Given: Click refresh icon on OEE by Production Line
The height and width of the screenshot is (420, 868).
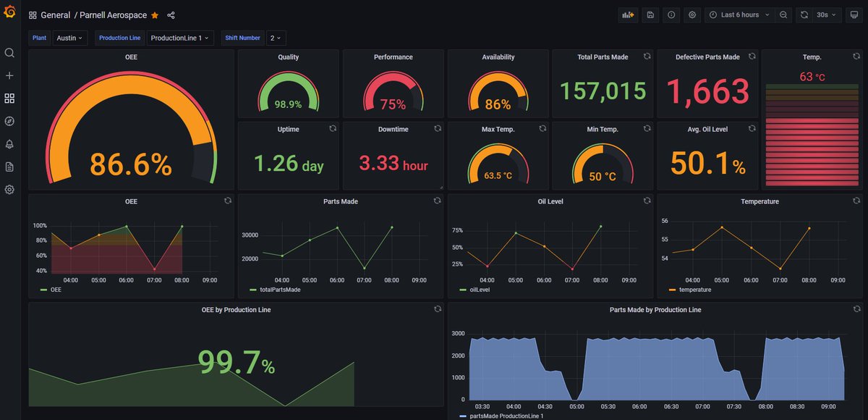Looking at the screenshot, I should (x=438, y=309).
